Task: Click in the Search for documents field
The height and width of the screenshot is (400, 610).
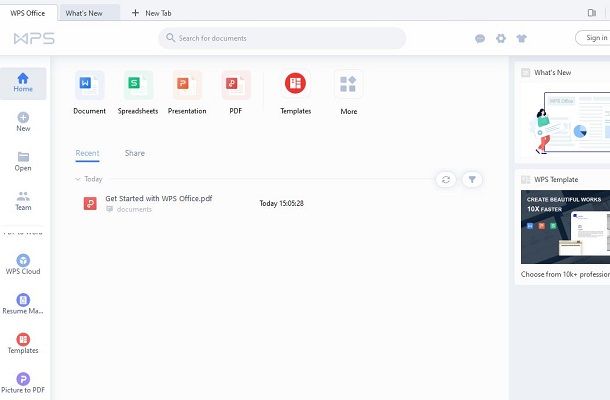Action: click(x=282, y=38)
